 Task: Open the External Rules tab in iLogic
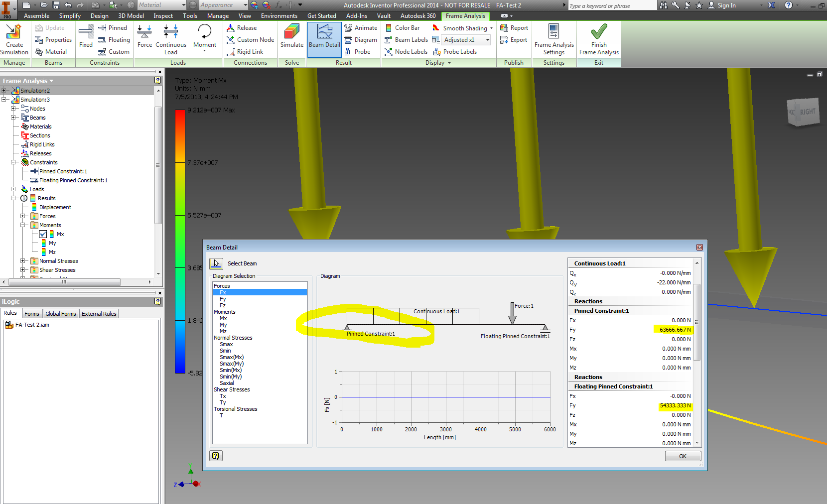coord(99,313)
